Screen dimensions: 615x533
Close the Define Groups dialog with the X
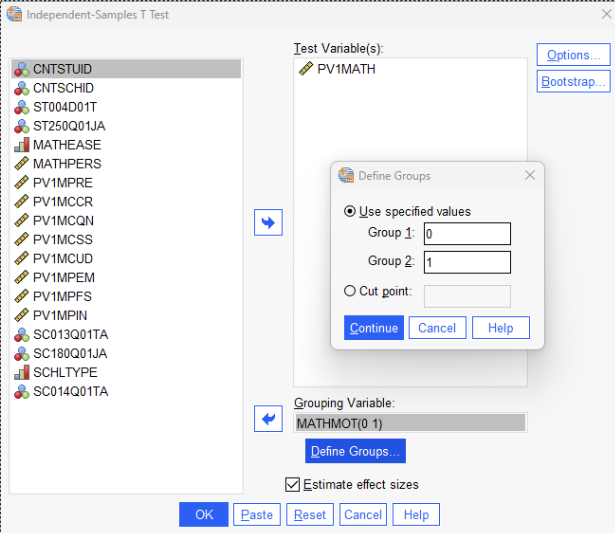(x=529, y=175)
